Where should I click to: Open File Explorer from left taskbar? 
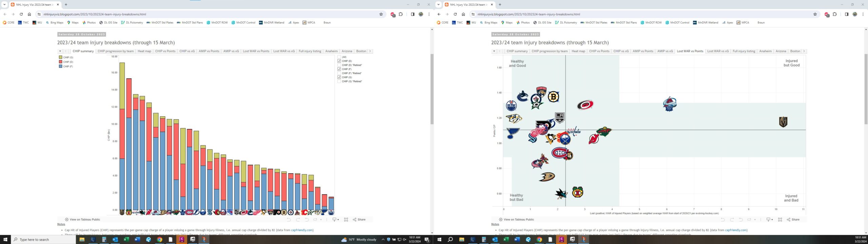pyautogui.click(x=82, y=240)
